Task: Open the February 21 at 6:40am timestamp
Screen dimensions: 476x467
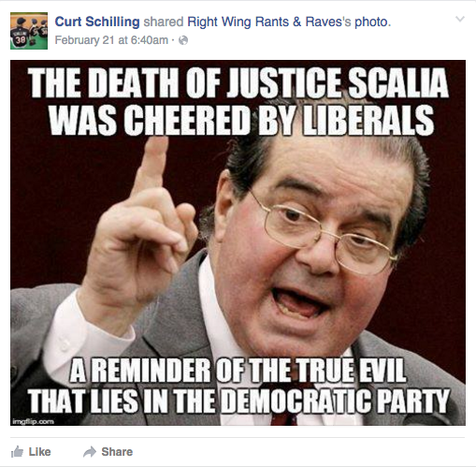Action: pyautogui.click(x=111, y=40)
